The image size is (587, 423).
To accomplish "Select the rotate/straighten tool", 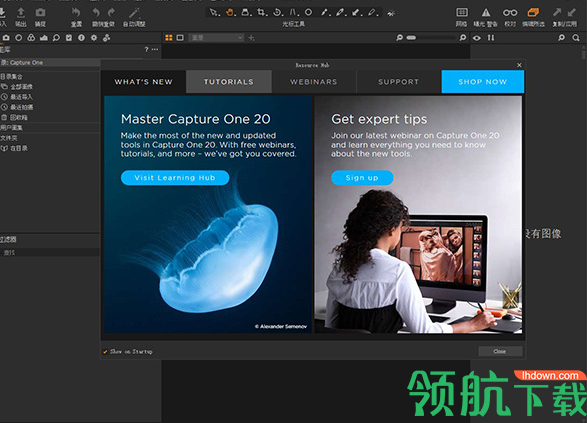I will (x=277, y=13).
